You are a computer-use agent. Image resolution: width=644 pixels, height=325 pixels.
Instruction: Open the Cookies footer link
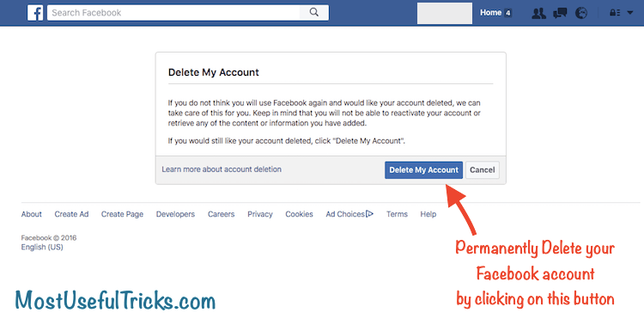299,214
